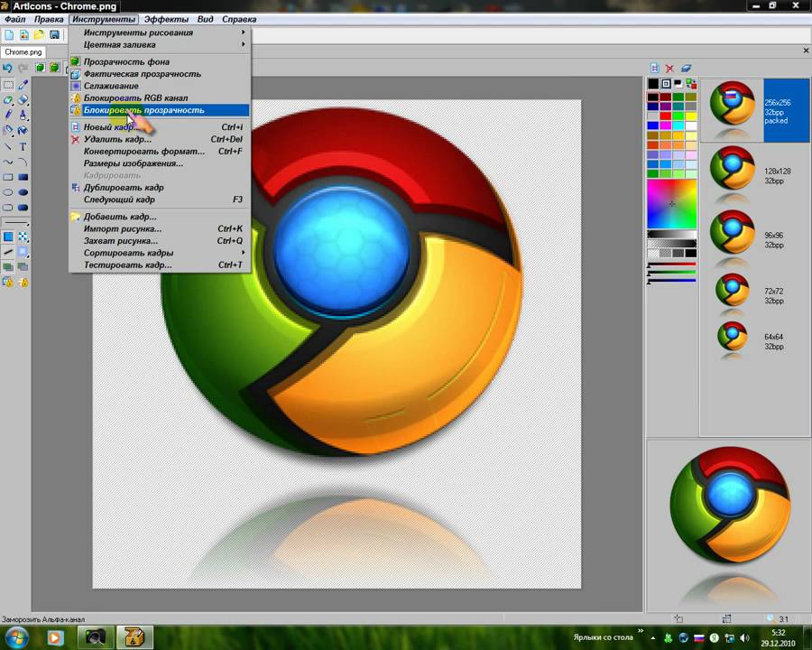Choose Добавить кадр... command

[x=159, y=217]
